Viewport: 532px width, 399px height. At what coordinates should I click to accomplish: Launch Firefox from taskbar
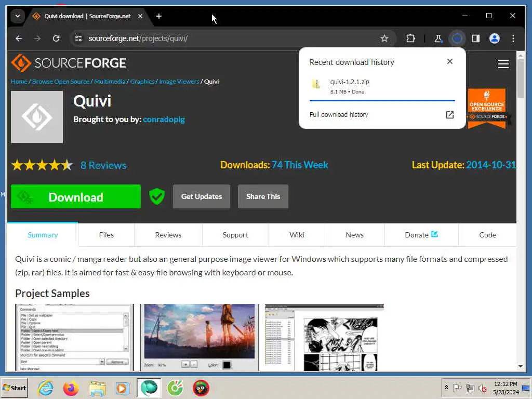[71, 388]
